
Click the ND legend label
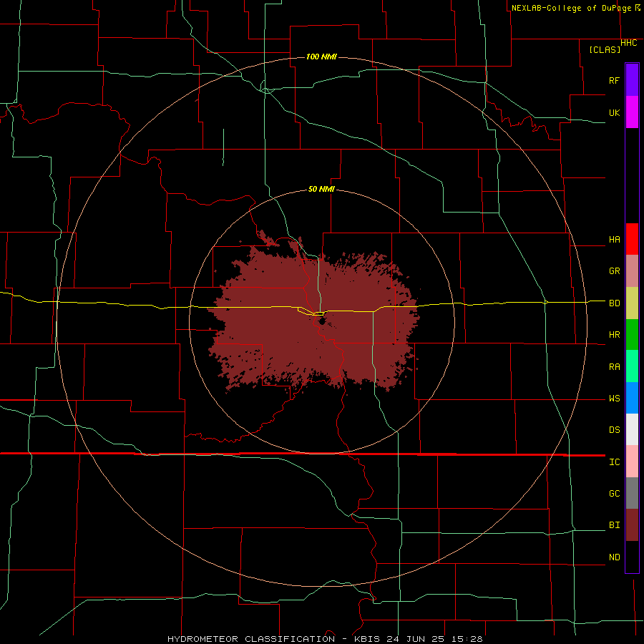[614, 557]
